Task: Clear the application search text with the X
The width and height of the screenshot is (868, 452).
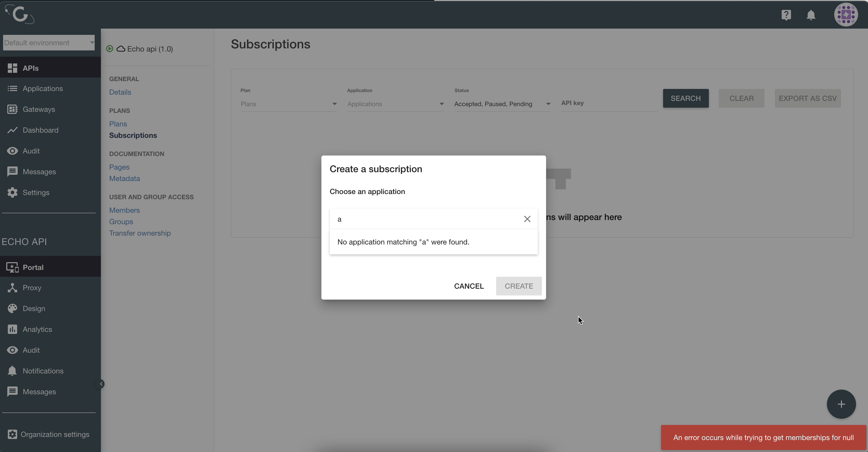Action: (527, 219)
